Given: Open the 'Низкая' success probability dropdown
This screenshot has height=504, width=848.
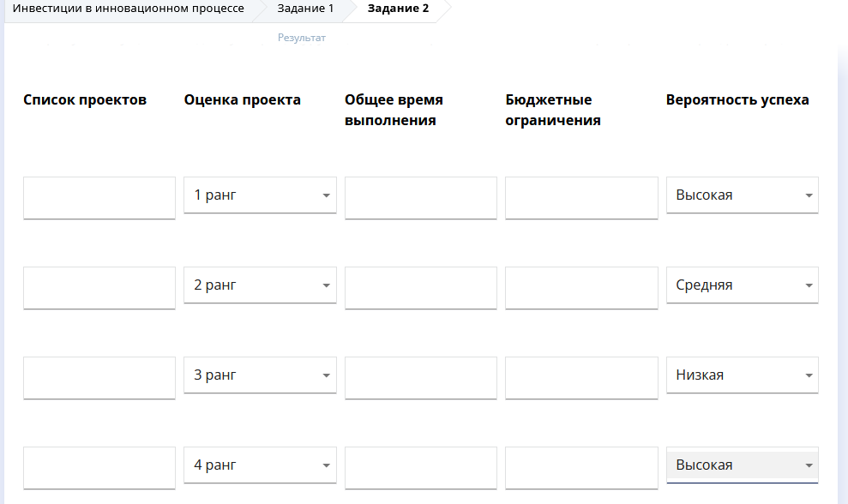Looking at the screenshot, I should (742, 375).
